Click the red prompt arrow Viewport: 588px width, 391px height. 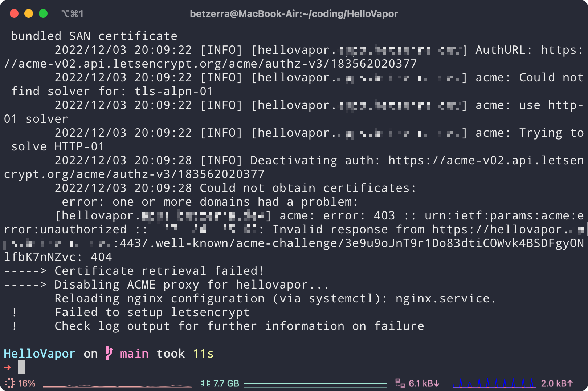tap(7, 367)
